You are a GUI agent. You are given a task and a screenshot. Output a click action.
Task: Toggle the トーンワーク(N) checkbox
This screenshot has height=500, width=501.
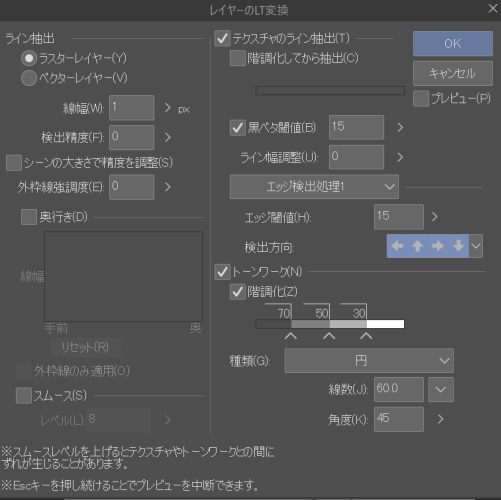[x=222, y=272]
